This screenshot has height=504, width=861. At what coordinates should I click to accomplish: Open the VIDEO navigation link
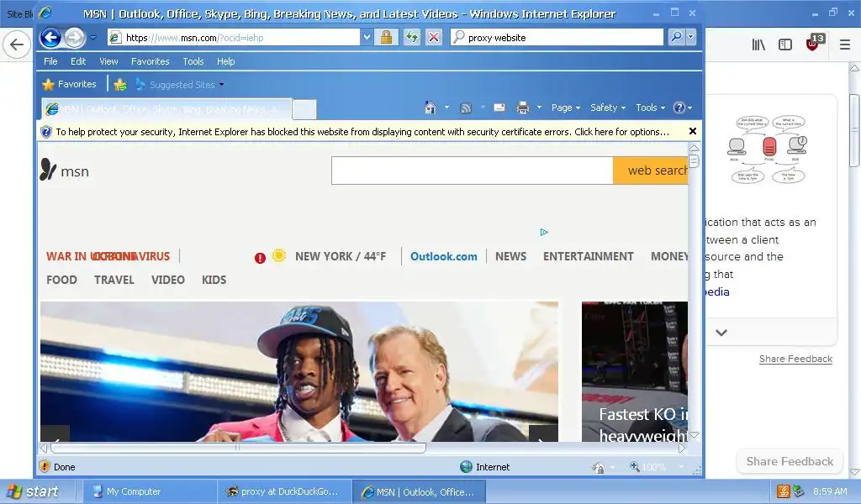point(168,281)
